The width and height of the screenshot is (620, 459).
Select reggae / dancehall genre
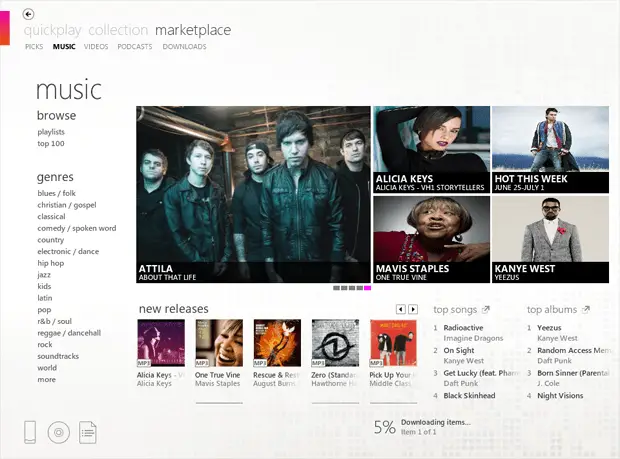[x=69, y=333]
